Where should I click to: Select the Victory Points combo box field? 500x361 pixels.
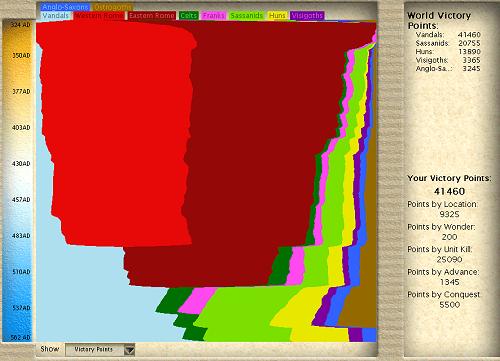pos(100,350)
